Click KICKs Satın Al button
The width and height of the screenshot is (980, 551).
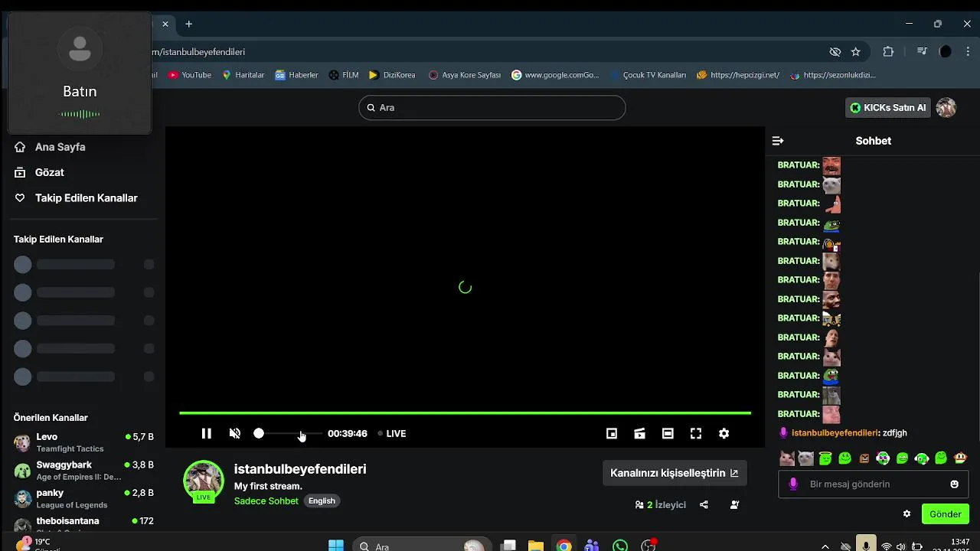pyautogui.click(x=887, y=108)
